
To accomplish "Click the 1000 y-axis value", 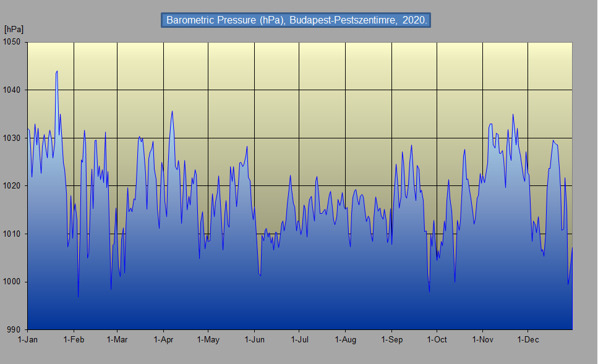I will pyautogui.click(x=12, y=282).
